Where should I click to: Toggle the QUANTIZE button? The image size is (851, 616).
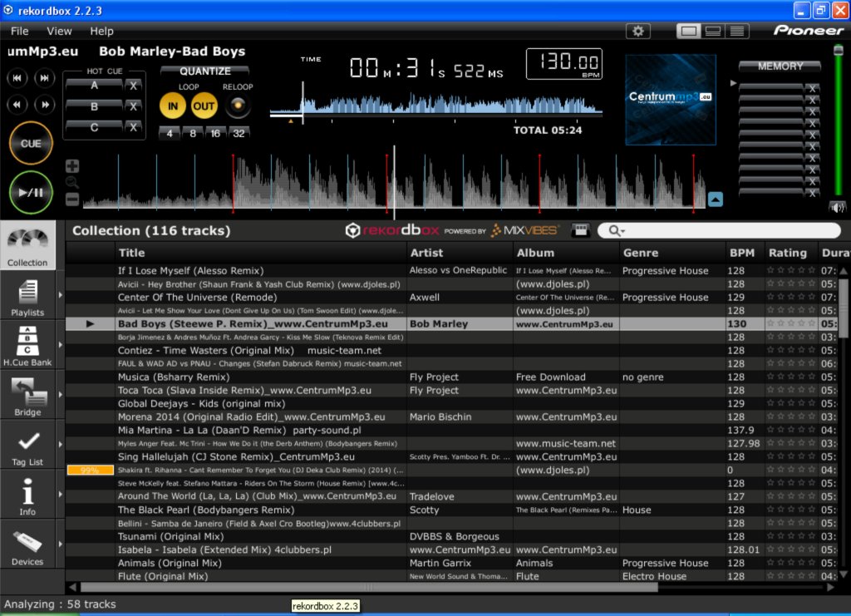tap(205, 71)
